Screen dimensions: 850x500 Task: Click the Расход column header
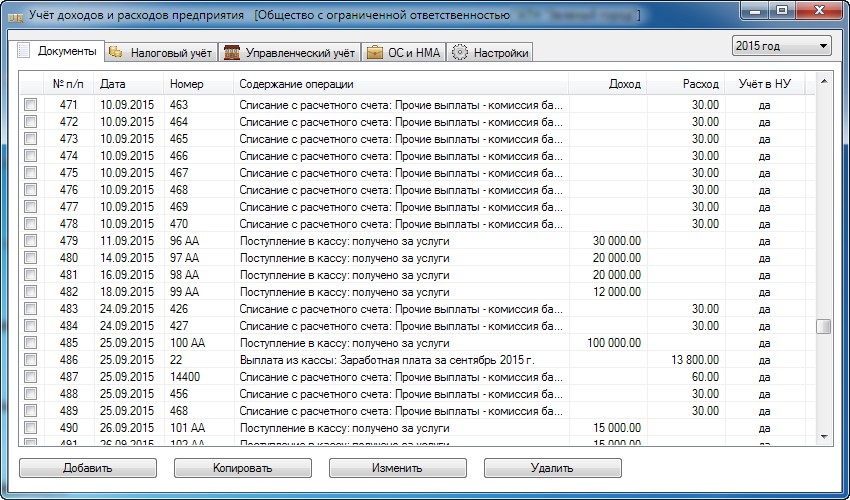686,84
